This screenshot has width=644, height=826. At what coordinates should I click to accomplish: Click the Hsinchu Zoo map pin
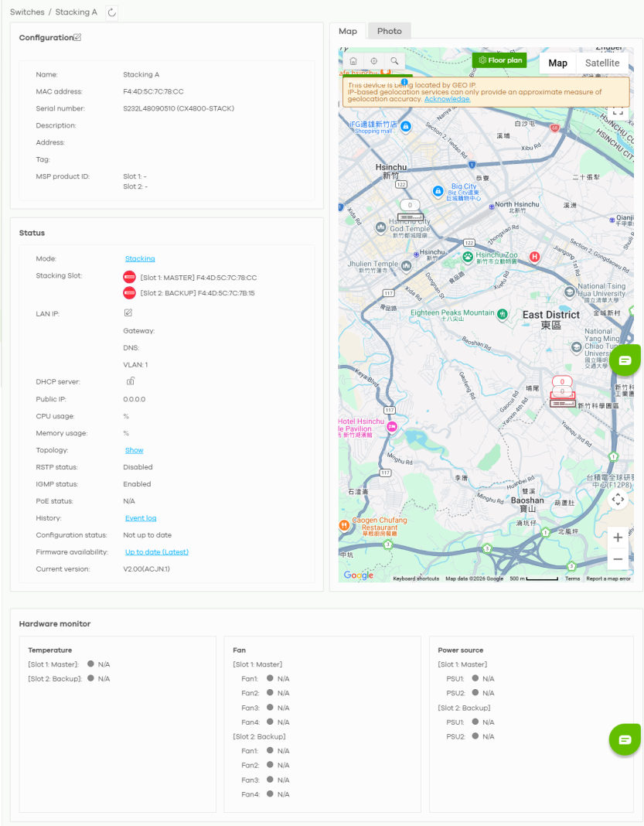coord(468,257)
